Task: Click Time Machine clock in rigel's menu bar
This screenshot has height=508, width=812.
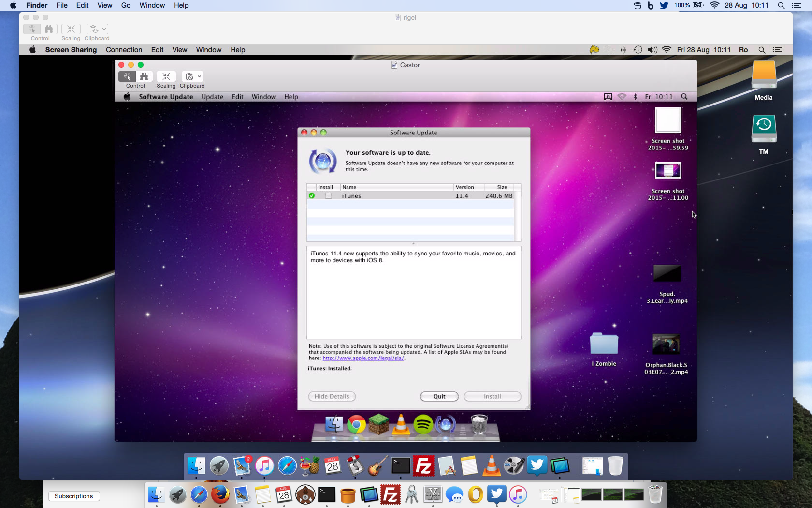Action: pyautogui.click(x=638, y=50)
